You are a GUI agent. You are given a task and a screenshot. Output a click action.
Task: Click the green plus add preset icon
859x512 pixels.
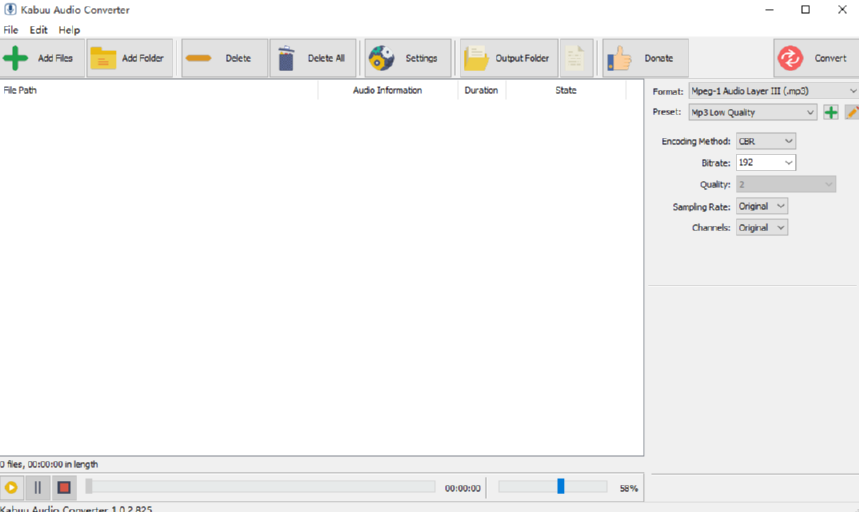(x=831, y=112)
